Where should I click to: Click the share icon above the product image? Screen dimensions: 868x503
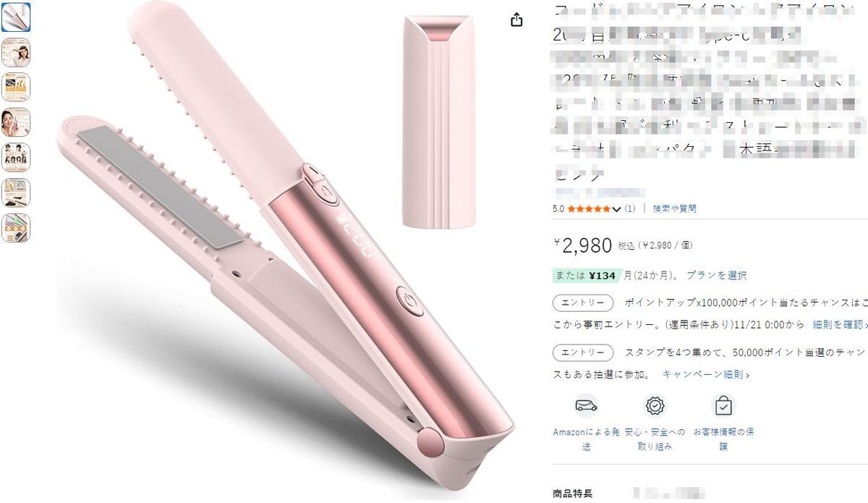click(x=516, y=20)
